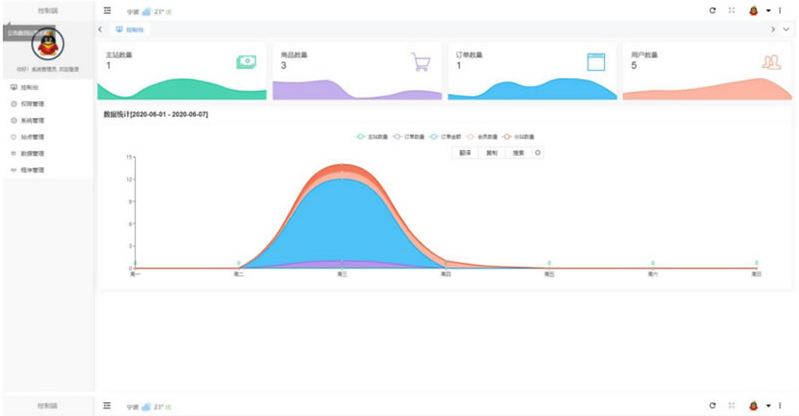Open the tab options down-chevron dropdown
799x416 pixels.
click(786, 30)
